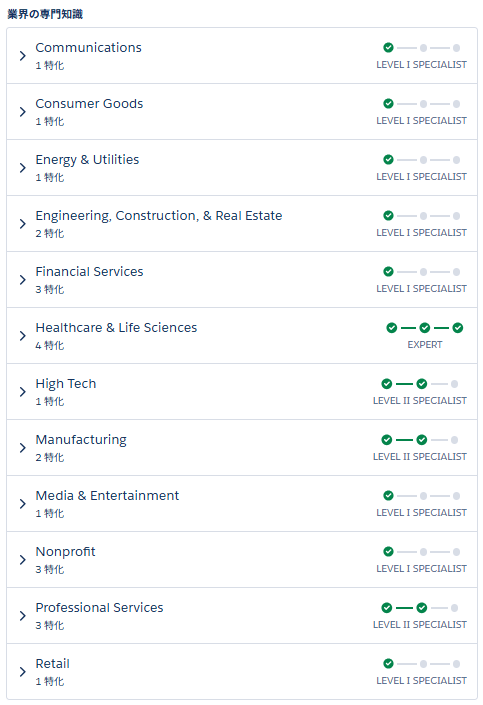Expand the Media & Entertainment chevron
This screenshot has height=705, width=483.
tap(22, 504)
